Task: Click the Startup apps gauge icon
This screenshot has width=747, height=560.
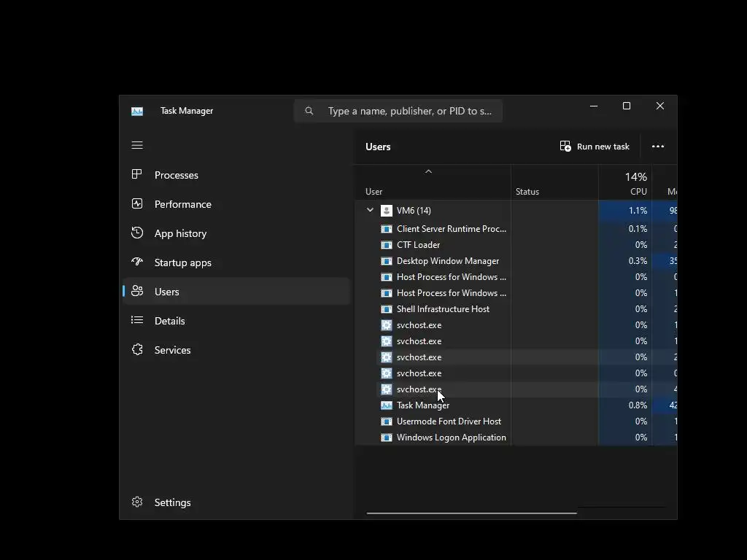Action: click(137, 262)
